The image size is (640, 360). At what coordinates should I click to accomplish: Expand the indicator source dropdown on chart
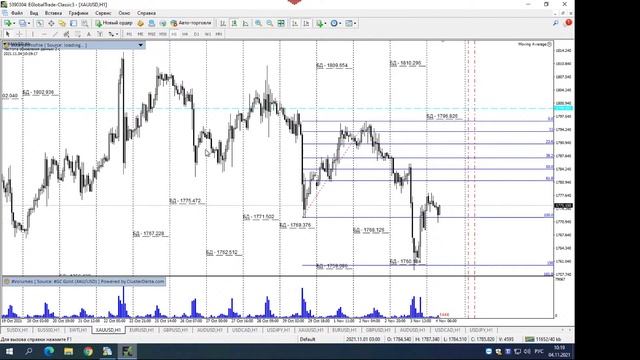(140, 45)
